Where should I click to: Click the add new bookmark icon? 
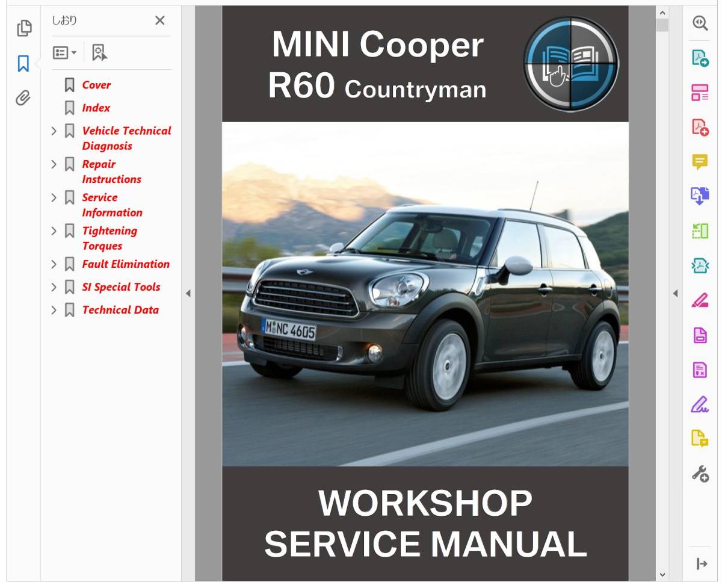coord(99,53)
